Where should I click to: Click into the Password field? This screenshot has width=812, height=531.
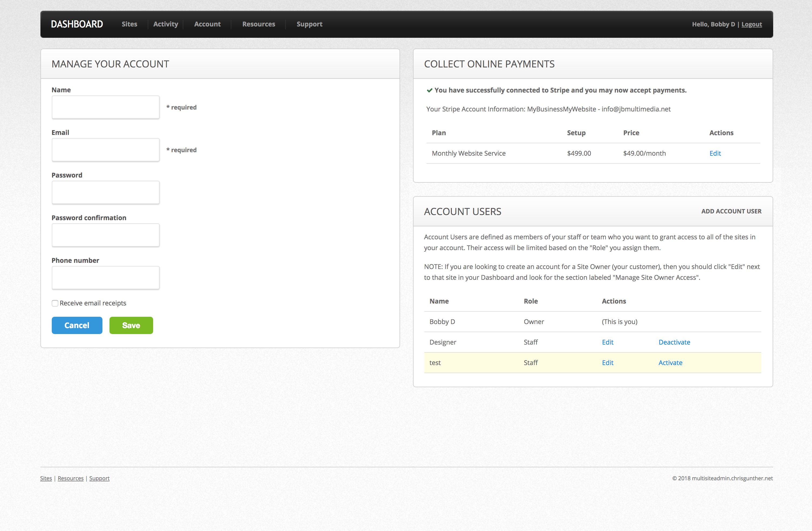[x=105, y=193]
